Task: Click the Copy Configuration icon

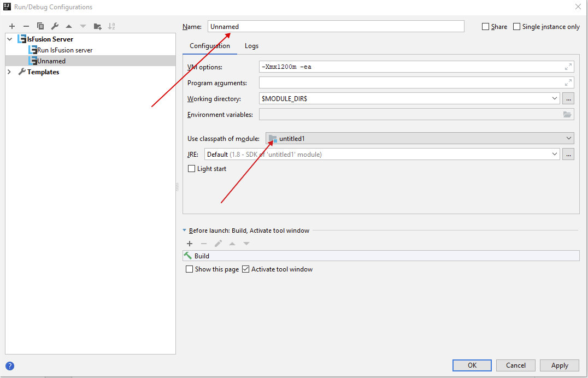Action: click(x=40, y=26)
